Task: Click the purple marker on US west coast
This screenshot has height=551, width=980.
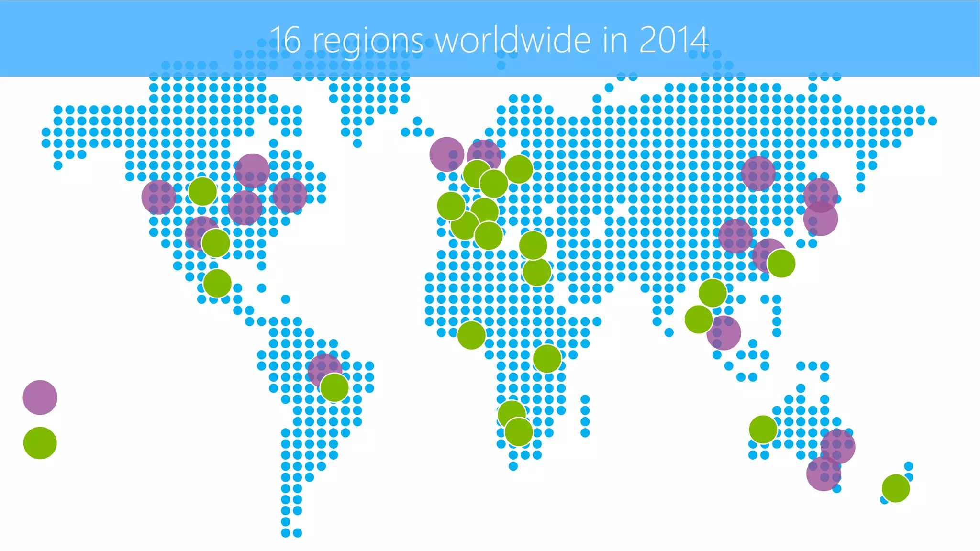Action: (159, 197)
